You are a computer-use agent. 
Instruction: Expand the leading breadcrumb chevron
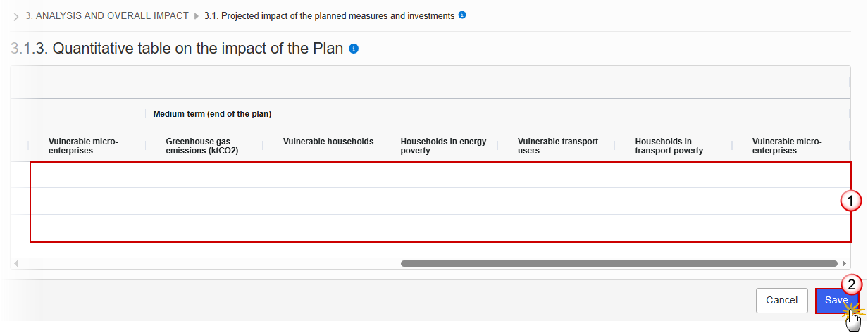tap(16, 16)
